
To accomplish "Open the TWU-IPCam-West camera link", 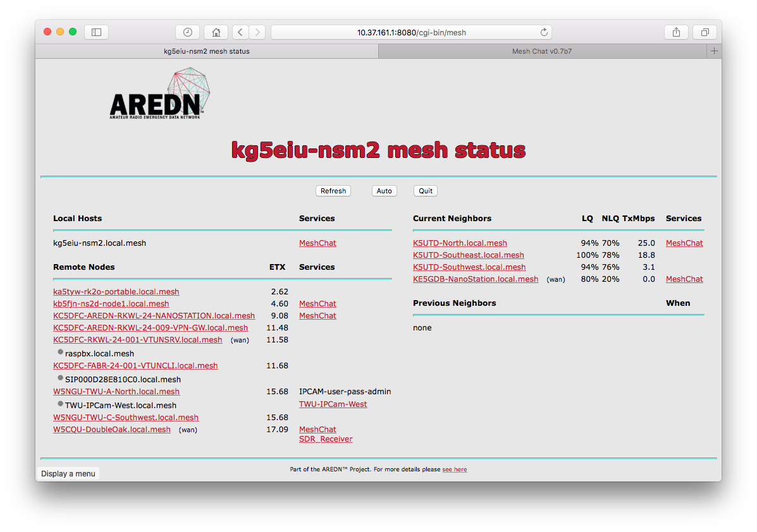I will point(333,404).
